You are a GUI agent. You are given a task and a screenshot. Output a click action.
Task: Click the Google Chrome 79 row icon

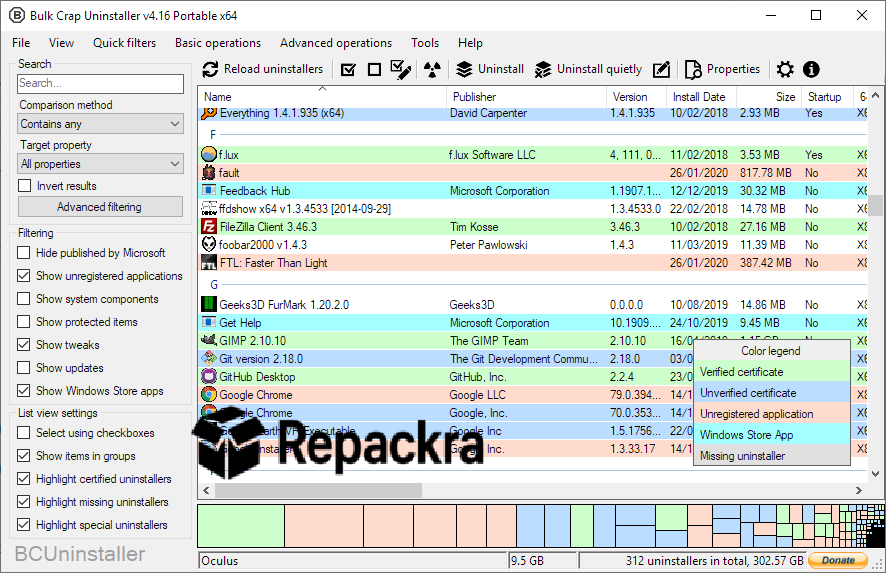coord(209,394)
